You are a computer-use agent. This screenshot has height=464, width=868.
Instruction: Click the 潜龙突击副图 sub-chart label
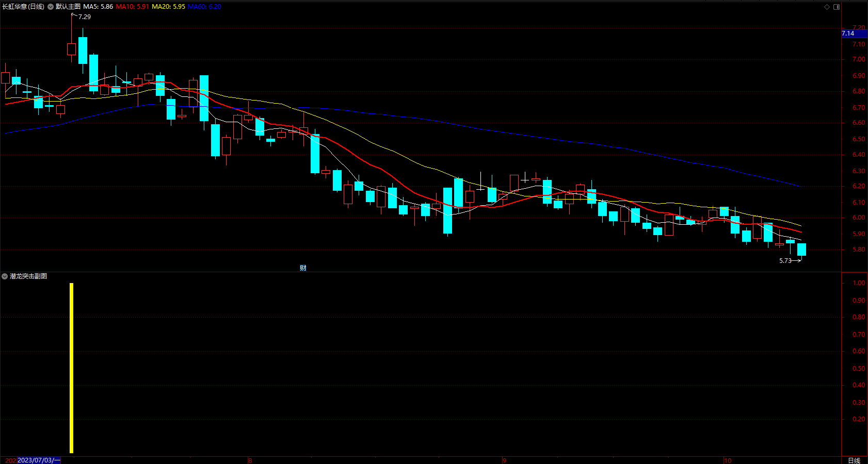28,276
